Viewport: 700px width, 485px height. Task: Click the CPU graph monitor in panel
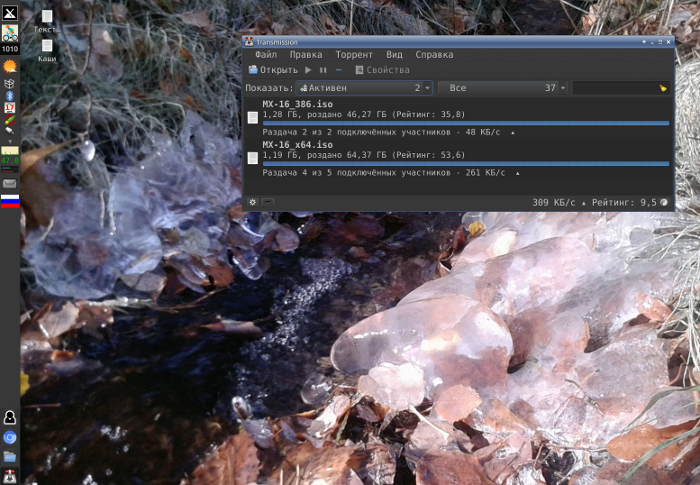coord(10,150)
